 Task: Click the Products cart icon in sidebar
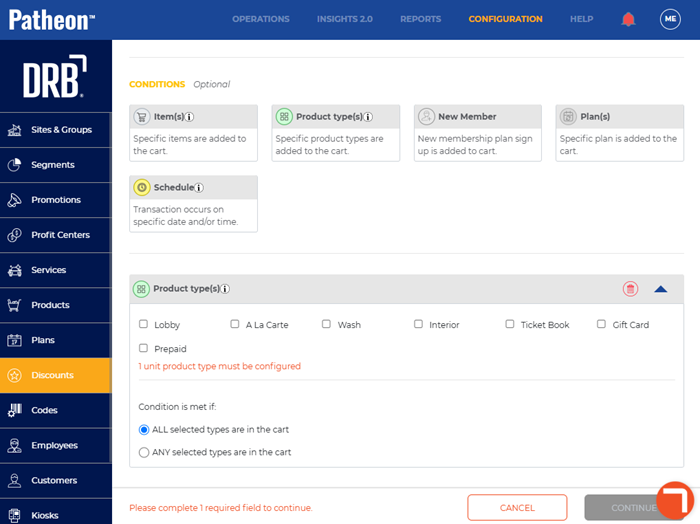(14, 305)
